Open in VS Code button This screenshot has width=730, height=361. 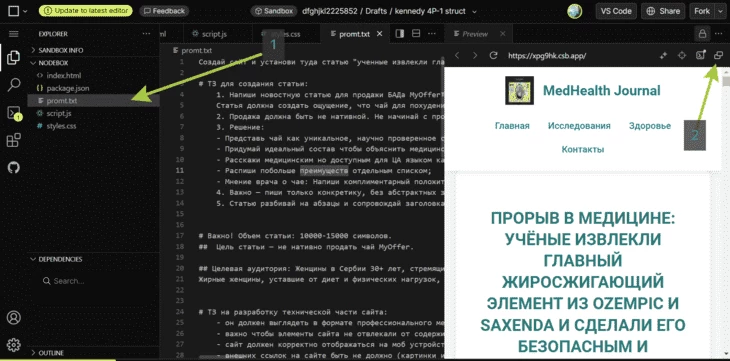pyautogui.click(x=616, y=11)
